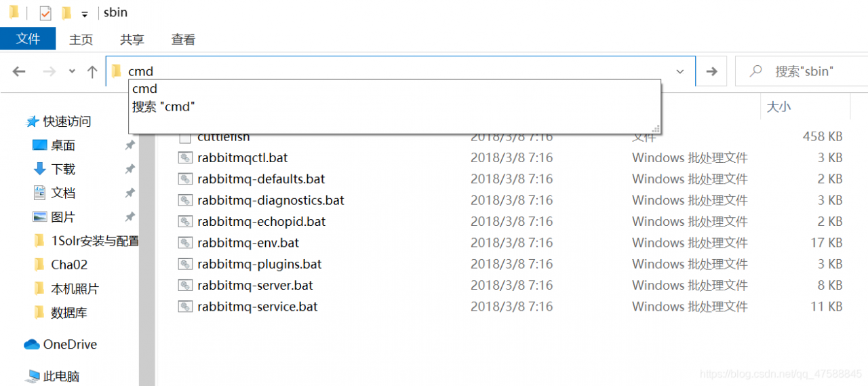This screenshot has height=386, width=868.
Task: Open the Quick Access Toolbar customize dropdown
Action: pyautogui.click(x=84, y=14)
